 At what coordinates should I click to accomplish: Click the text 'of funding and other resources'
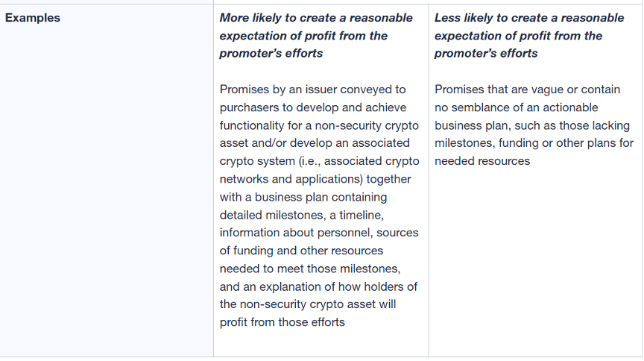[x=301, y=251]
